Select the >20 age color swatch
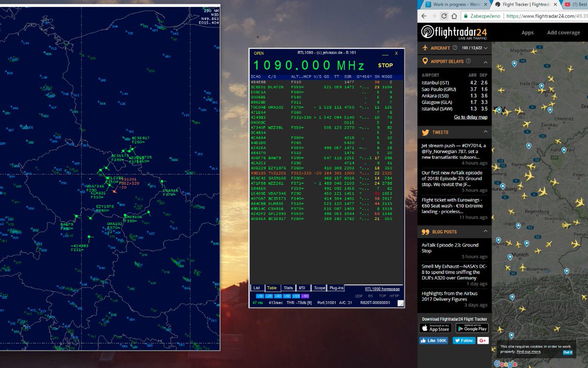Screen dimensions: 588x368 click(x=269, y=296)
